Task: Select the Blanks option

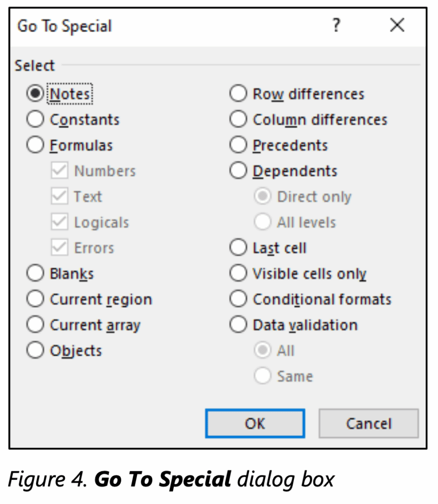Action: [x=35, y=273]
